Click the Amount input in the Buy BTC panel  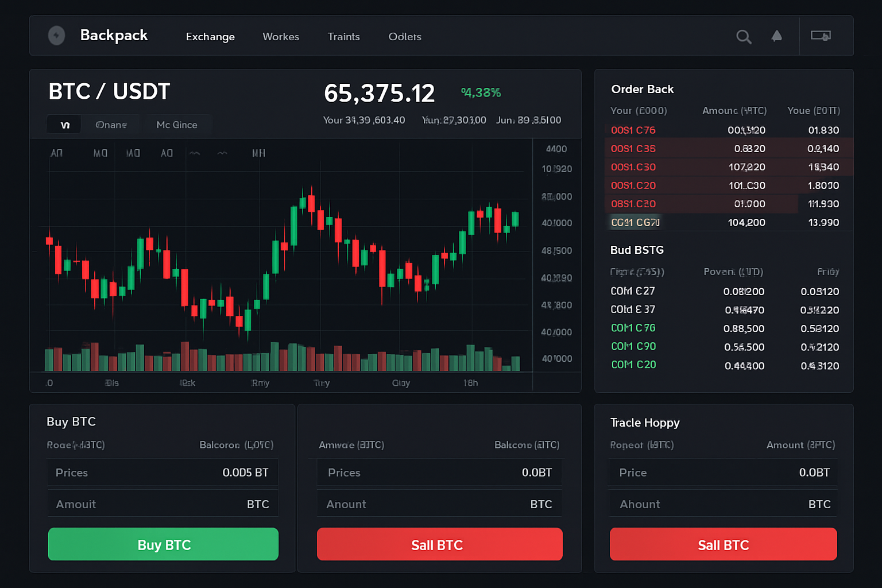click(163, 504)
